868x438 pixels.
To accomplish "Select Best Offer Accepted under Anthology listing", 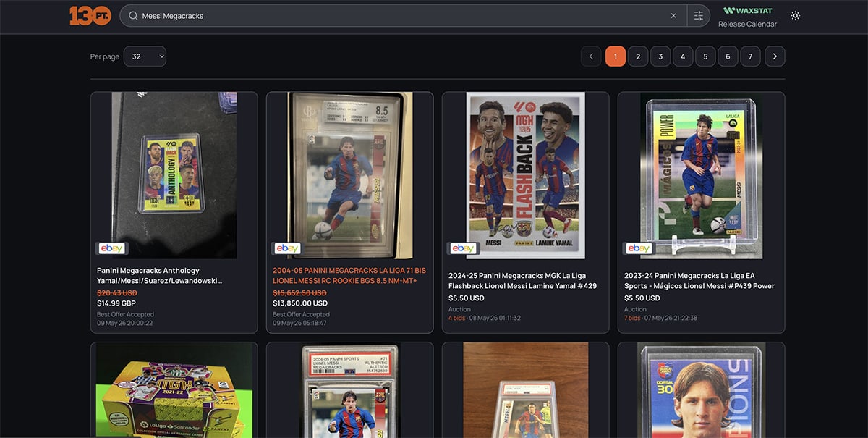I will point(126,315).
